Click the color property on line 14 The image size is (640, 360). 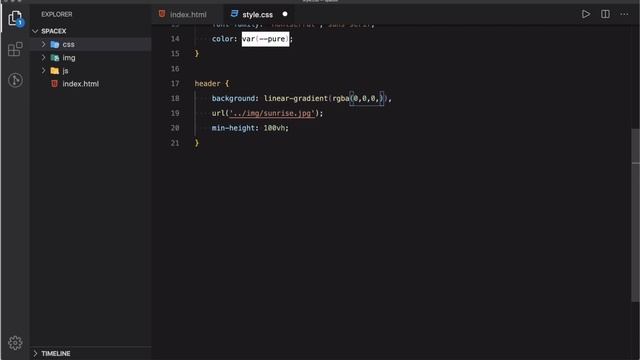(222, 39)
